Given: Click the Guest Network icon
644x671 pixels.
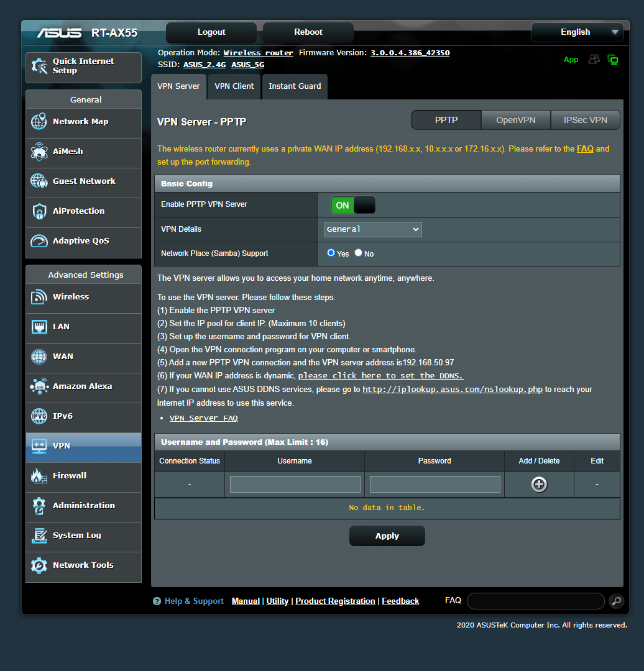Looking at the screenshot, I should [x=39, y=181].
